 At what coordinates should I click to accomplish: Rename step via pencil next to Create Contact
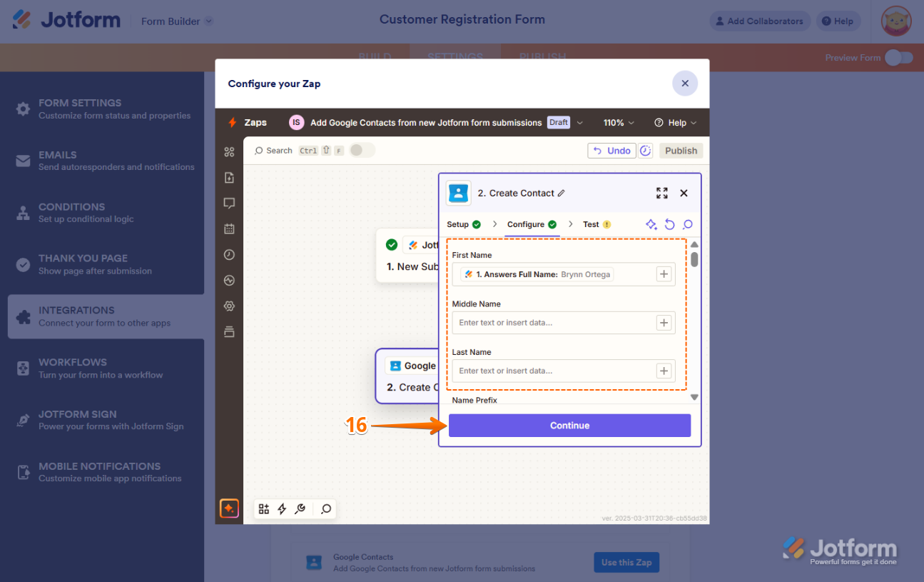[562, 193]
